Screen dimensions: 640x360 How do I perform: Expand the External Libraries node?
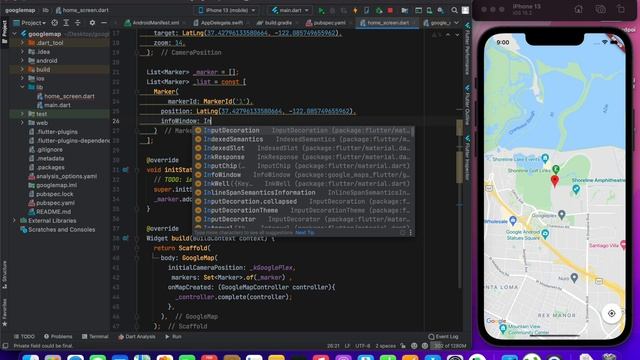tap(15, 220)
